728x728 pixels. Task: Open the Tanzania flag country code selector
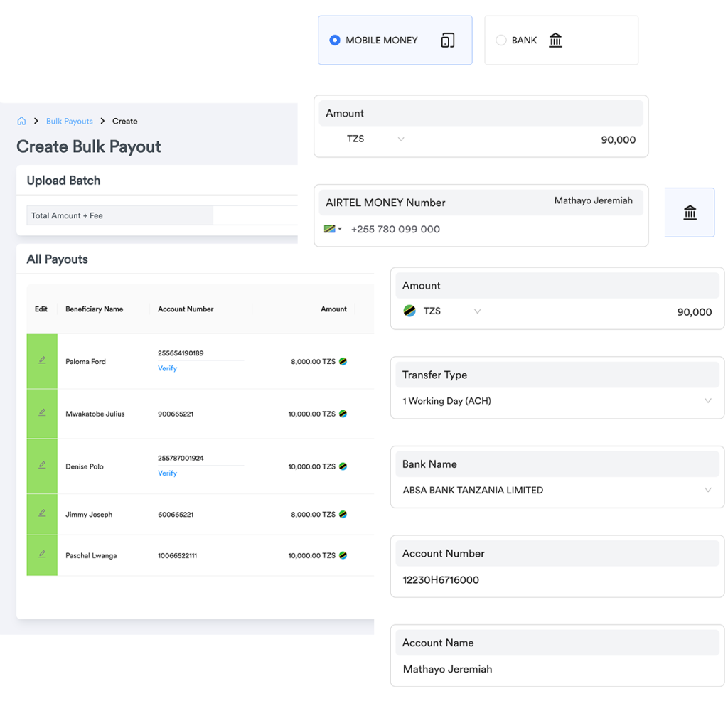[333, 229]
